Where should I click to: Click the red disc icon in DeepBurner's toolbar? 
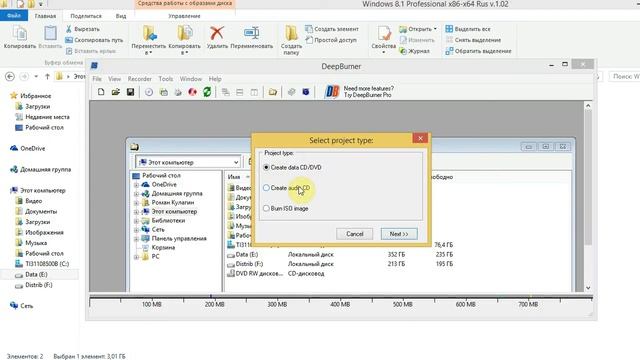pyautogui.click(x=193, y=92)
